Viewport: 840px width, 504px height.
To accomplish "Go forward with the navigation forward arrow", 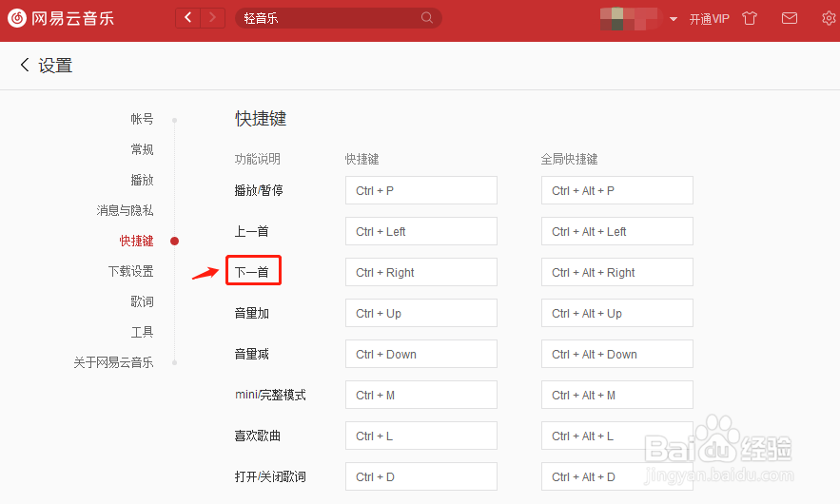I will pos(213,18).
